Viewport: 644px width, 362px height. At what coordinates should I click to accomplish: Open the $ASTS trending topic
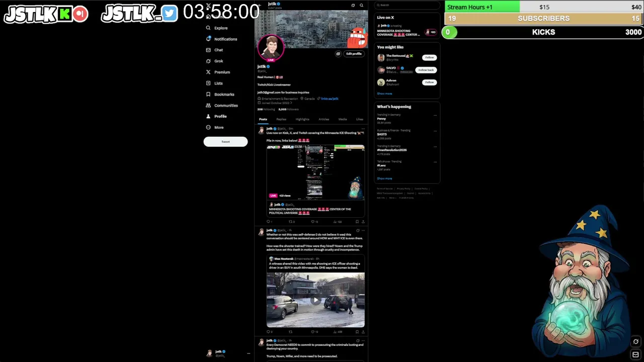[x=382, y=134]
